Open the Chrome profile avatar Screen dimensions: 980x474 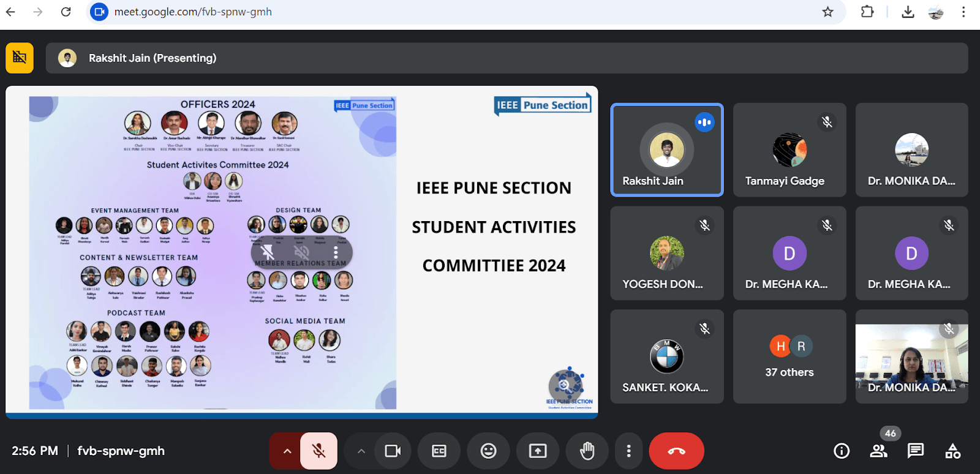[x=936, y=12]
